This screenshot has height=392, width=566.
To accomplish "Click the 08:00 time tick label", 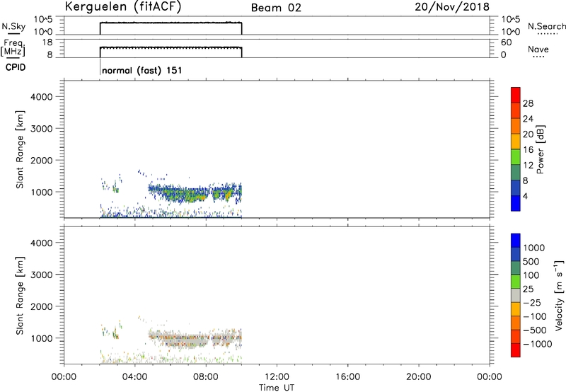I will tap(206, 377).
